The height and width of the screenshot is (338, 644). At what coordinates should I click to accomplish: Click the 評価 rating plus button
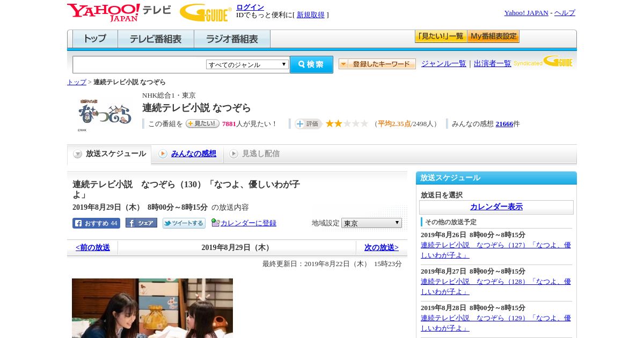click(x=308, y=124)
